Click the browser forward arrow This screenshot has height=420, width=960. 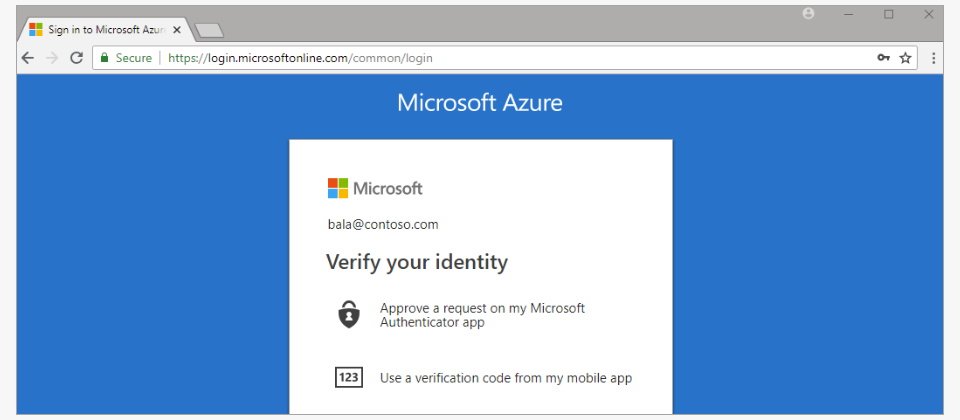coord(52,58)
